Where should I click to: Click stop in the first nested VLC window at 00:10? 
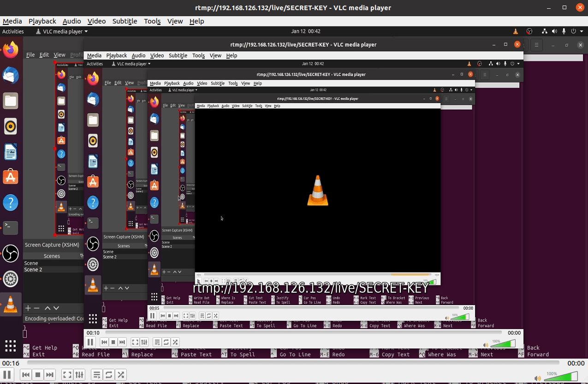(113, 342)
